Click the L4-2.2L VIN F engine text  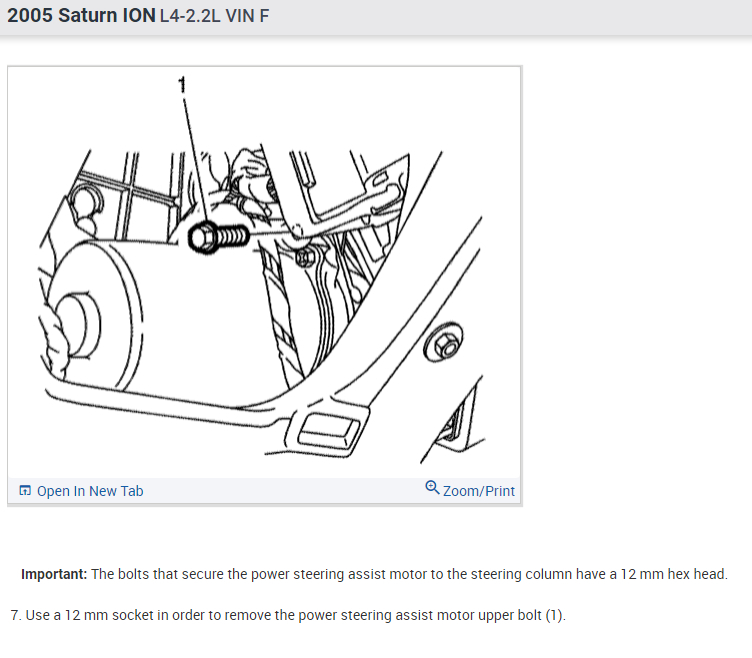pyautogui.click(x=214, y=16)
